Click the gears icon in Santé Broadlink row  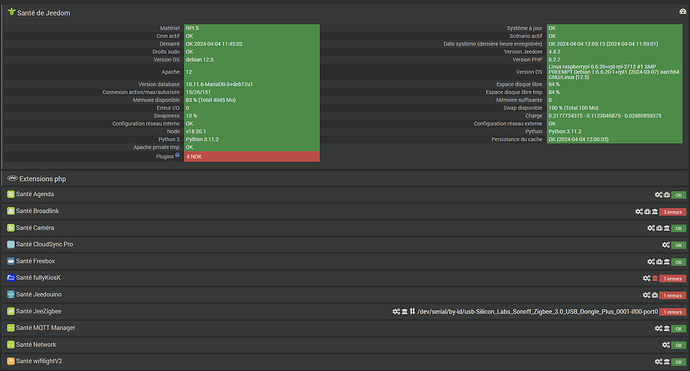coord(639,211)
